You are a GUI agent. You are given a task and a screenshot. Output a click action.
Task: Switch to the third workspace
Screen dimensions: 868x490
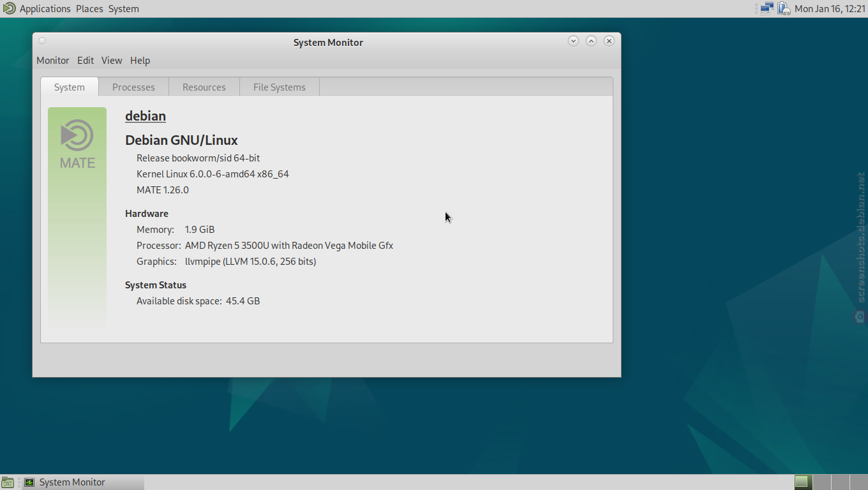pyautogui.click(x=840, y=482)
